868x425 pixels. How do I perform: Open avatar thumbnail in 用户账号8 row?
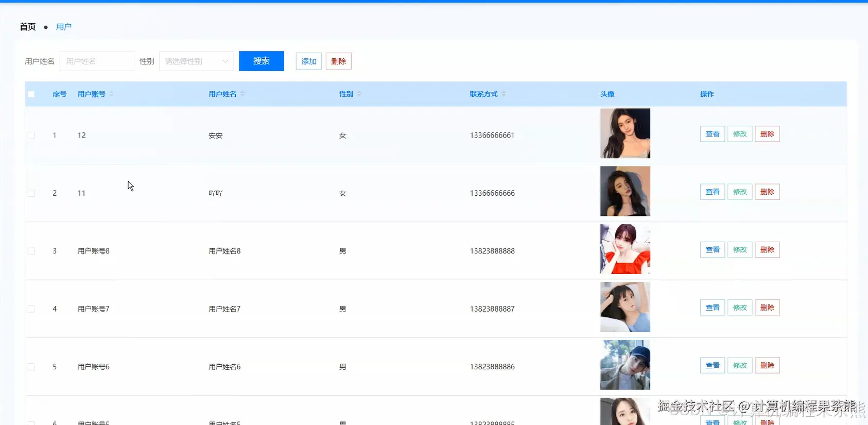pyautogui.click(x=625, y=249)
